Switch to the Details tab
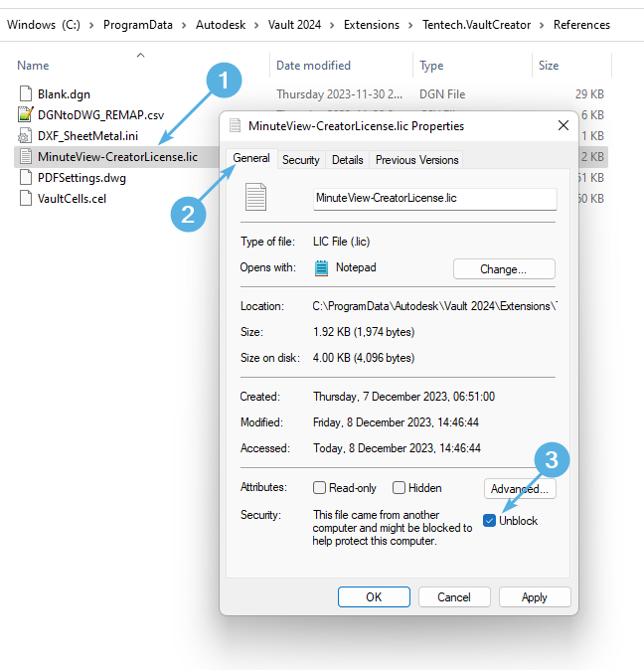The height and width of the screenshot is (670, 644). click(x=347, y=160)
